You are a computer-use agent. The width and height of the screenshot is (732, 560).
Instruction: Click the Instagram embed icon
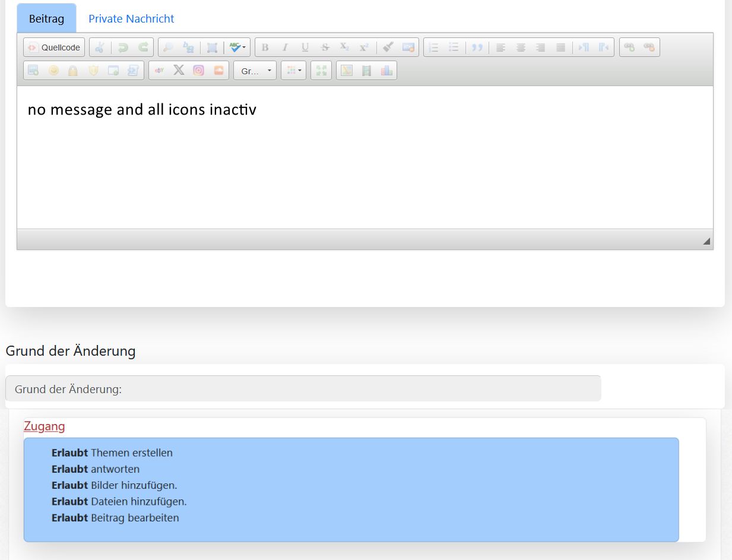click(x=199, y=71)
